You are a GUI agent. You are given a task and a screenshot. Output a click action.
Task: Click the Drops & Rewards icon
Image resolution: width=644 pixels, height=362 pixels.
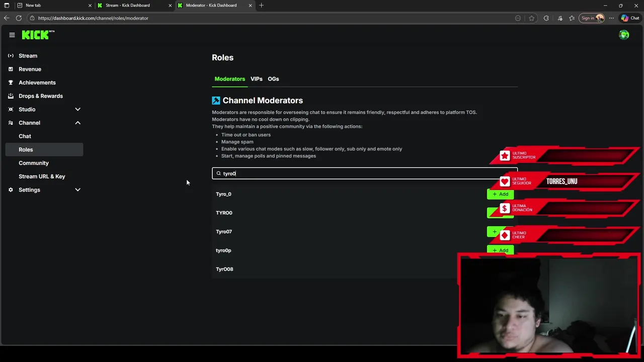pyautogui.click(x=11, y=96)
